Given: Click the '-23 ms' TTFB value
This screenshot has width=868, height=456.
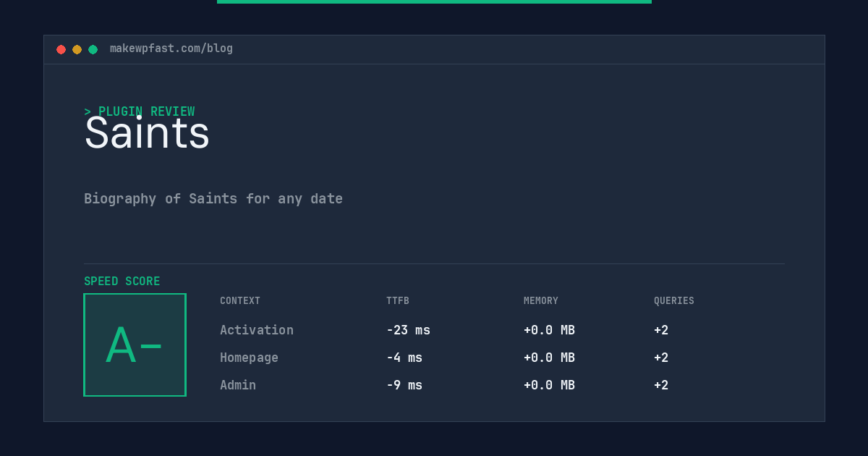Looking at the screenshot, I should click(x=408, y=330).
